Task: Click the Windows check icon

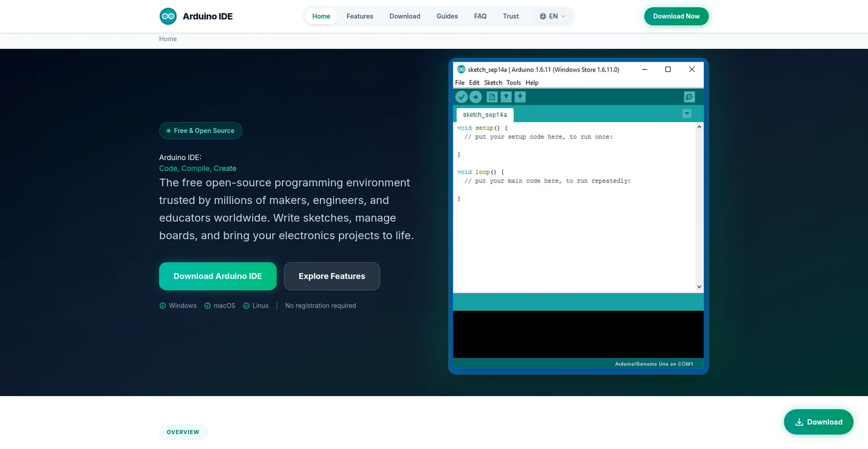Action: (x=163, y=306)
